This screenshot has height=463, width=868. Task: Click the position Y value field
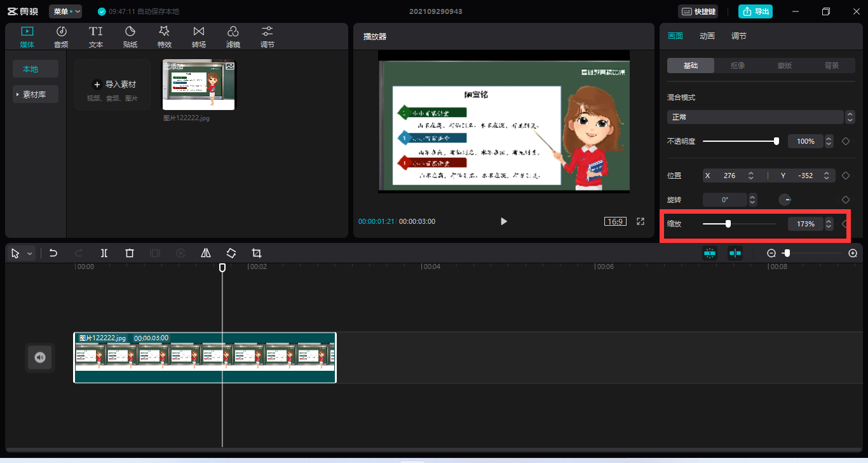point(806,176)
